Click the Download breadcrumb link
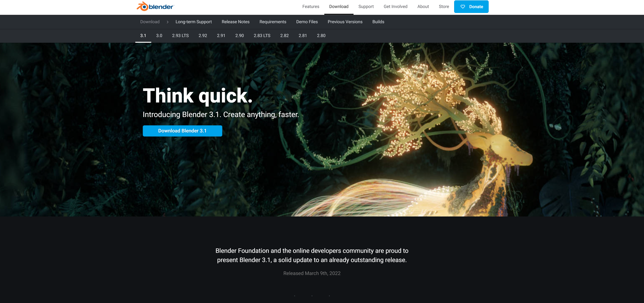The width and height of the screenshot is (644, 303). [150, 22]
